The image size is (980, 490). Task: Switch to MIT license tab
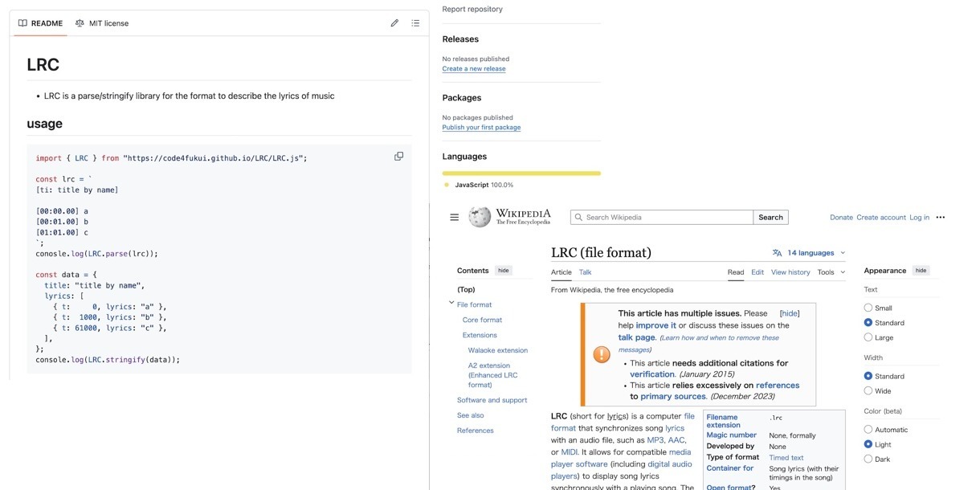pos(102,23)
